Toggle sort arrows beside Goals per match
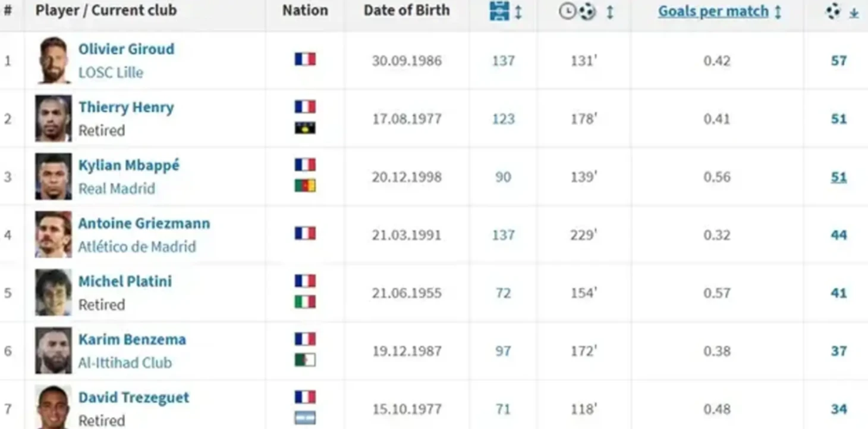Screen dimensions: 868x429 (778, 11)
